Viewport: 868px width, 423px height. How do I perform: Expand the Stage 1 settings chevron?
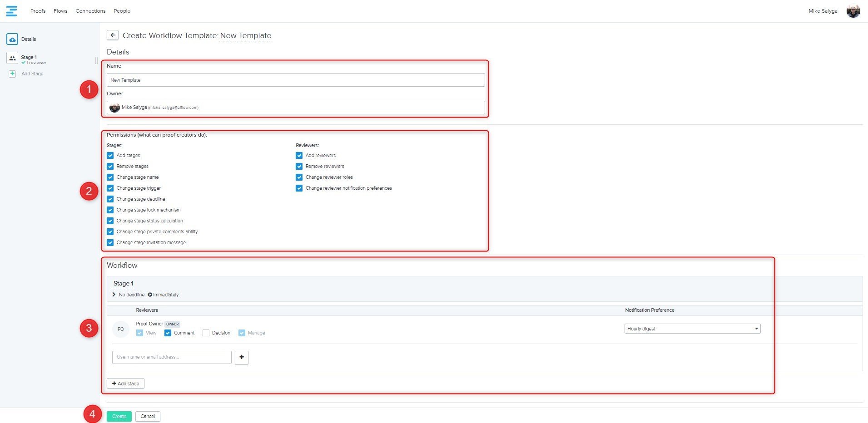point(114,295)
